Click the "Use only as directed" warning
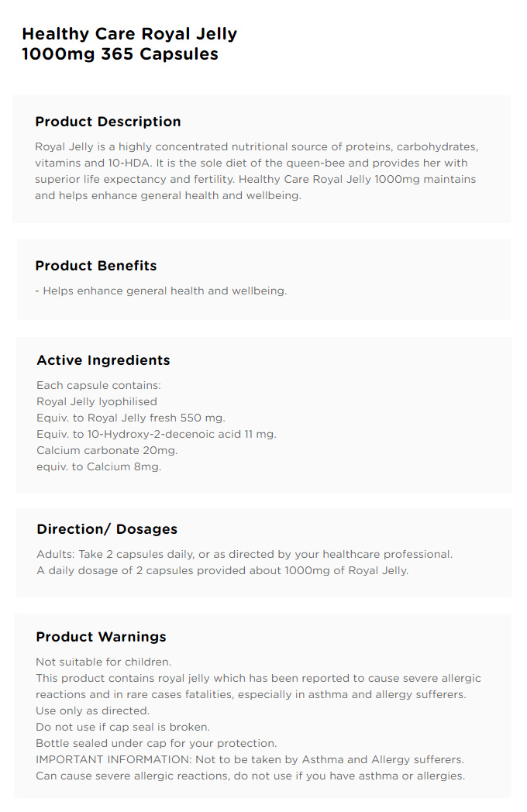 93,711
